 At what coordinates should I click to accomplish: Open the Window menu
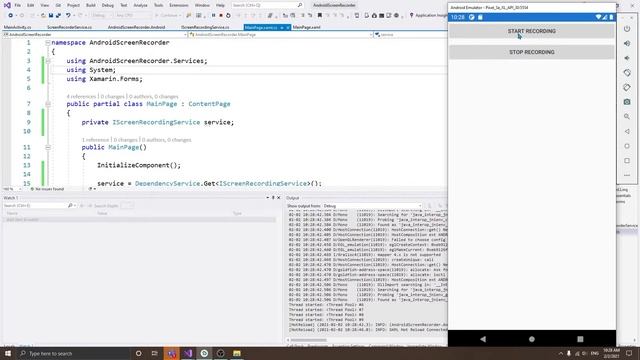202,5
